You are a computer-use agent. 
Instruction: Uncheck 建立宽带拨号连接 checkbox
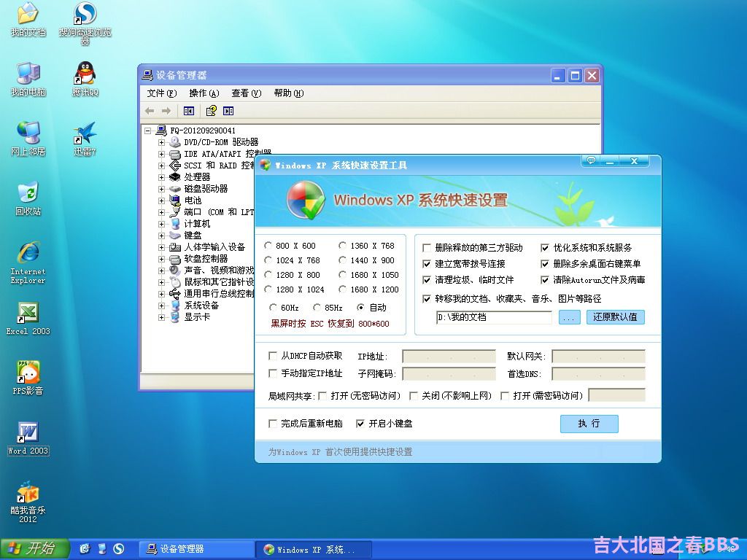tap(427, 264)
